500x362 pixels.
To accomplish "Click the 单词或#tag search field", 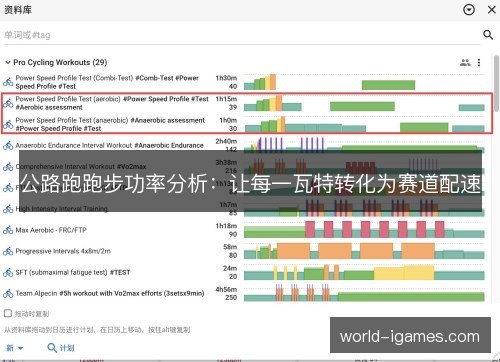I will click(242, 35).
